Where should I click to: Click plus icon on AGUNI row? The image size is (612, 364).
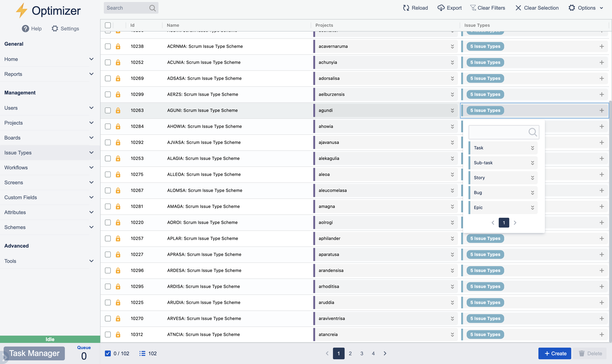click(601, 110)
